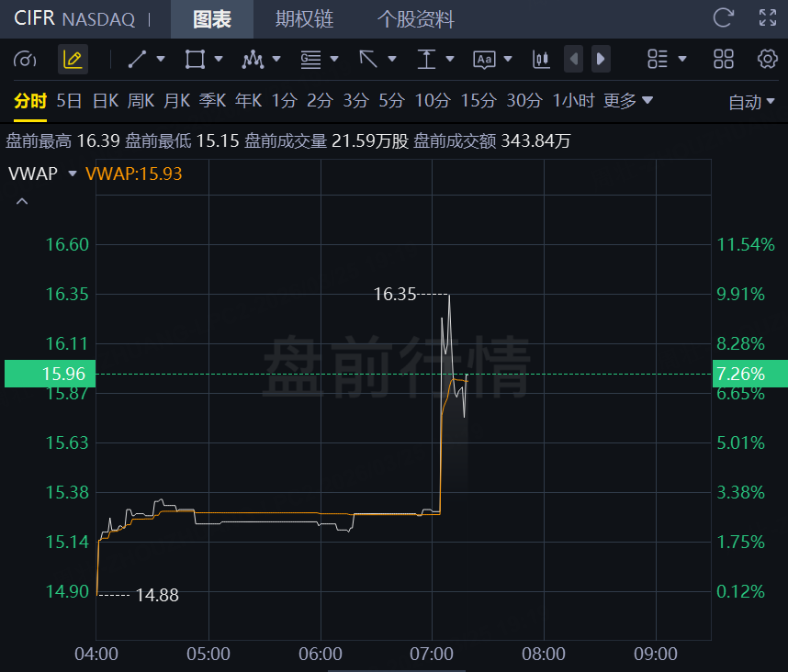
Task: Expand the Fibonacci levels tool dropdown
Action: 334,60
